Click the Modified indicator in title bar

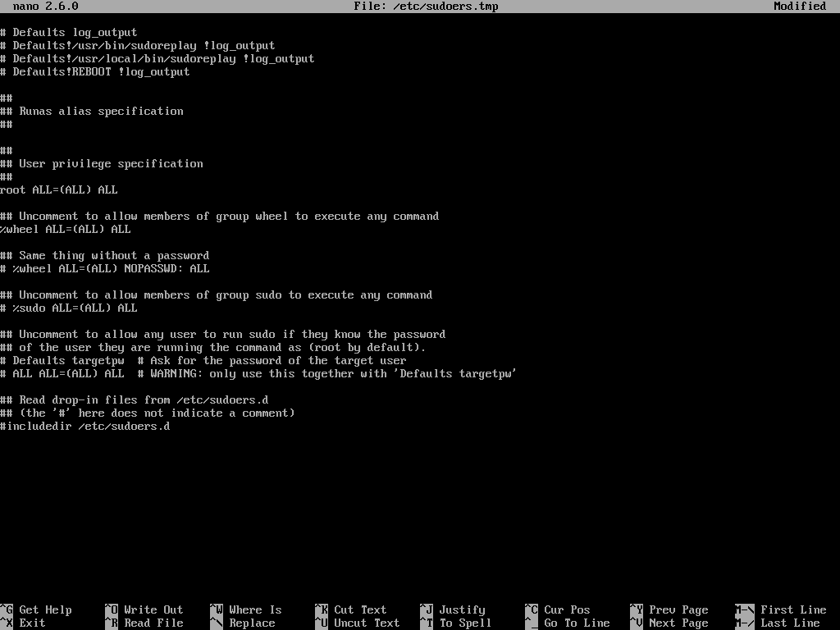pos(800,6)
